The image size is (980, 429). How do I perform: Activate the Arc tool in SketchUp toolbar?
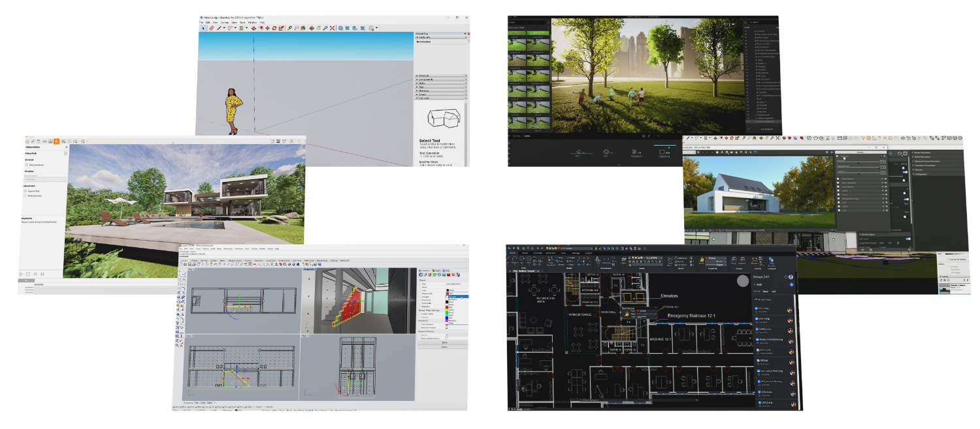tap(231, 28)
